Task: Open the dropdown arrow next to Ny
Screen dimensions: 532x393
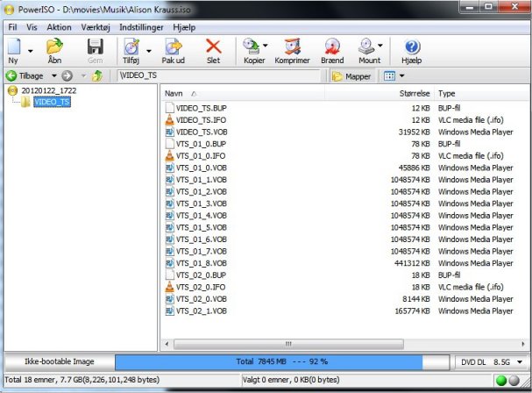Action: [x=31, y=51]
